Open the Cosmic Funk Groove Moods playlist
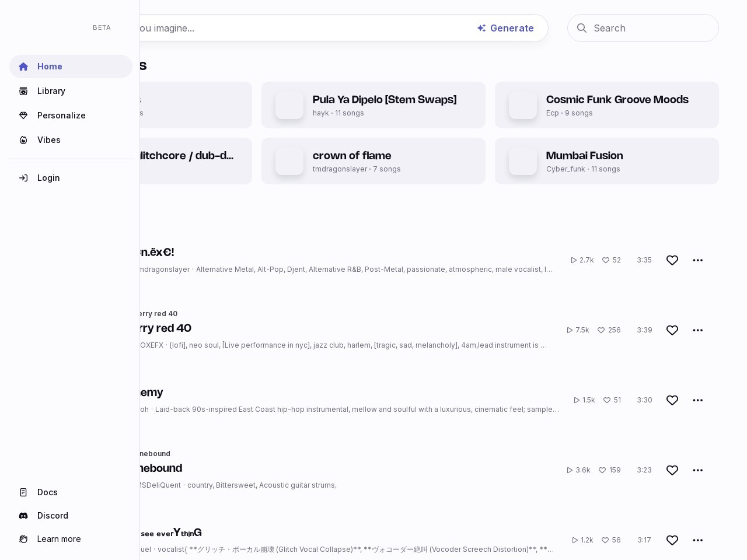The image size is (747, 560). coord(617,100)
